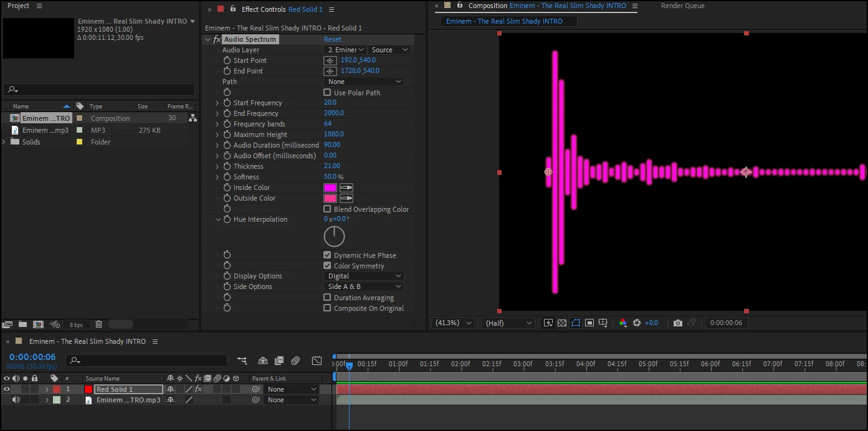Enable Motion Blur switch in timeline

[295, 361]
